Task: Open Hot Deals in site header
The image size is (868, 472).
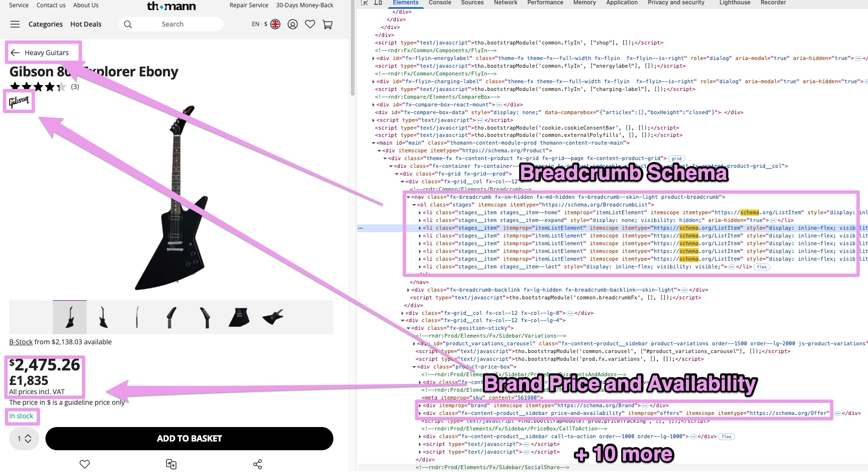Action: pos(86,24)
